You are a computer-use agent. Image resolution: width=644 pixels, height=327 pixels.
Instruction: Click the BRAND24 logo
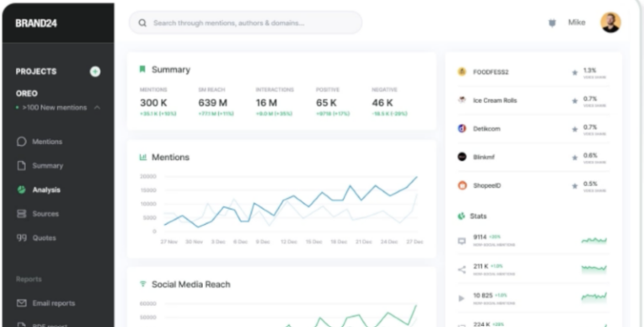tap(36, 23)
